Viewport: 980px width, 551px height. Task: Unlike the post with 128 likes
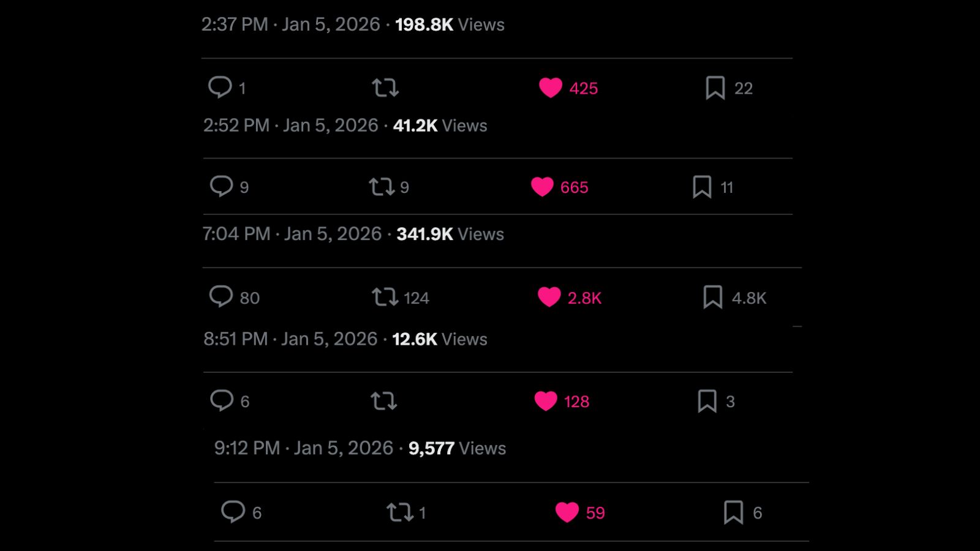(x=546, y=401)
